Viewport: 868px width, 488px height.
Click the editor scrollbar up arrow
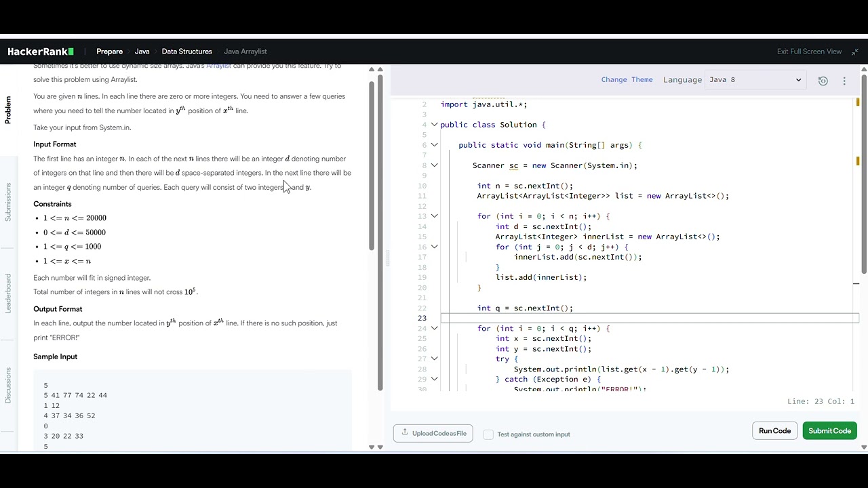[x=863, y=69]
